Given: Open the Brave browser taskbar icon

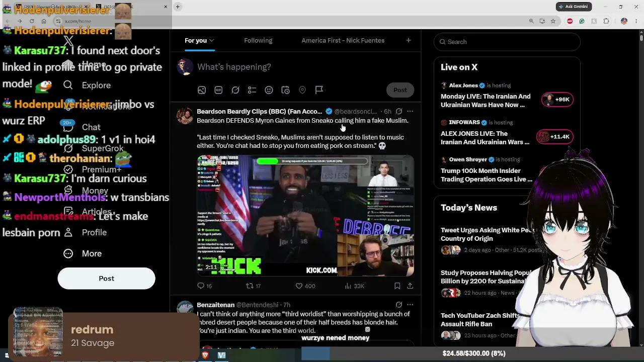Looking at the screenshot, I should [205, 355].
